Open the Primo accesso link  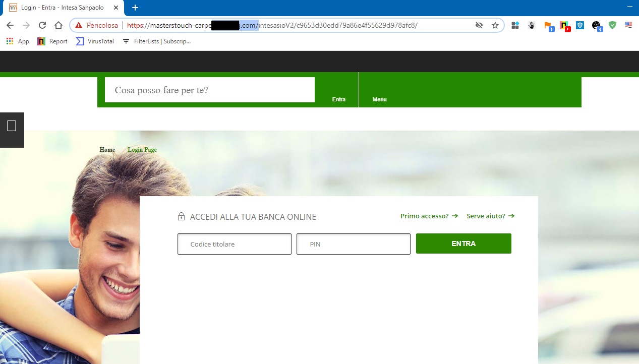point(429,216)
